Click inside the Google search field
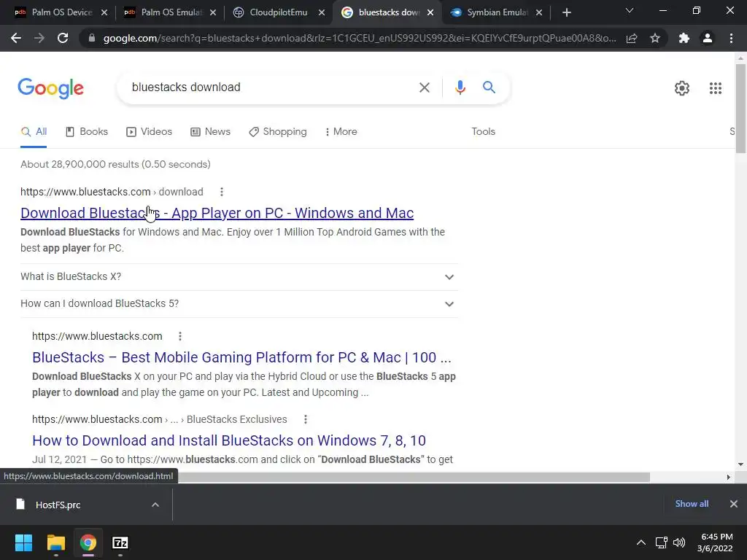Image resolution: width=747 pixels, height=560 pixels. (x=271, y=87)
